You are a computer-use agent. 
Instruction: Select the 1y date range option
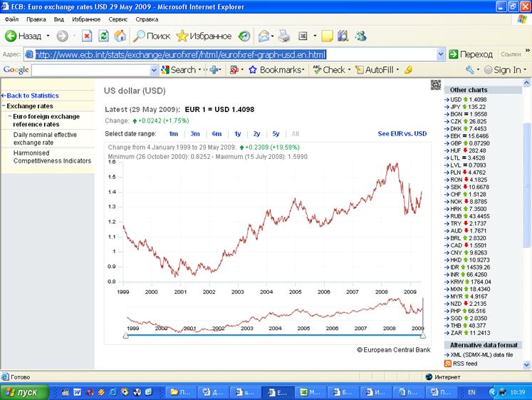(x=238, y=133)
